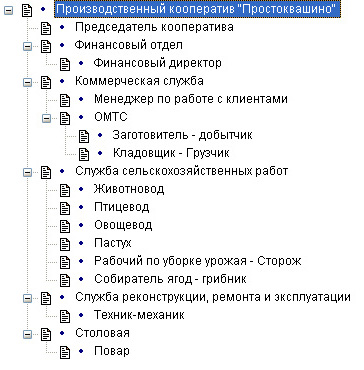Click document icon beside Председатель кооператива
364x370 pixels.
click(x=46, y=28)
